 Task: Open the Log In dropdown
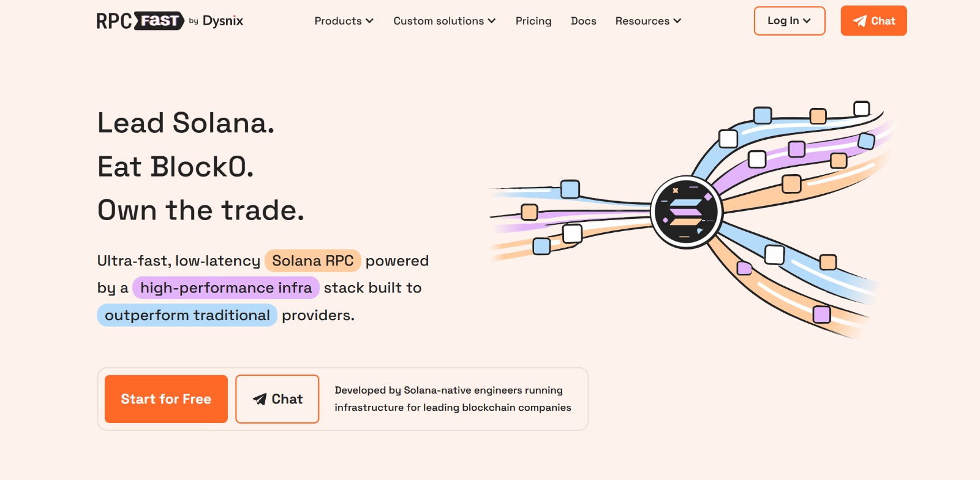pos(789,21)
